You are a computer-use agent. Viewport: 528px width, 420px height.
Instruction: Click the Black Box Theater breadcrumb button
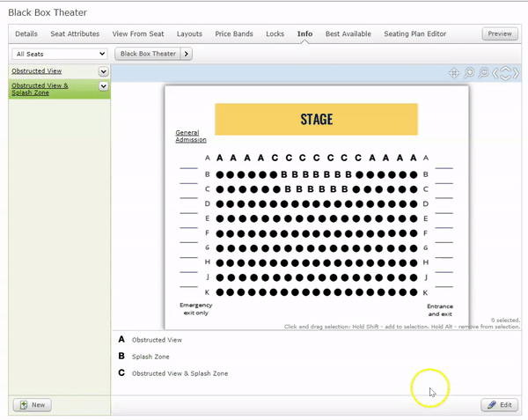click(x=148, y=54)
